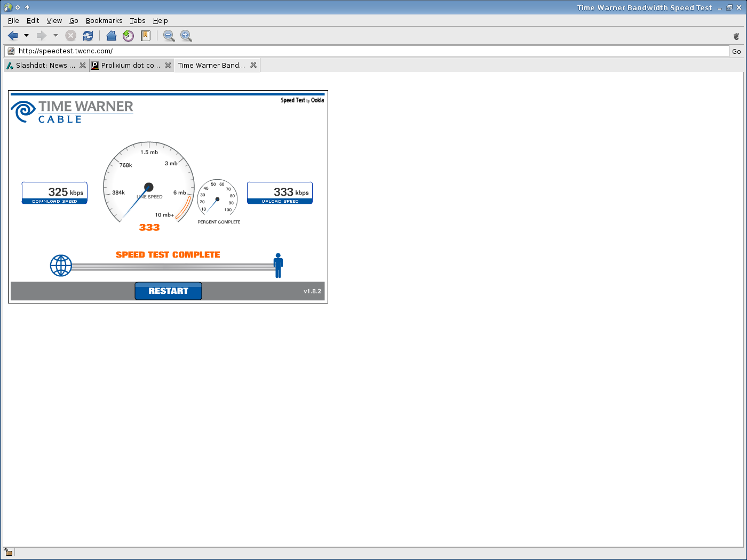
Task: Minimize the browser window
Action: 720,8
